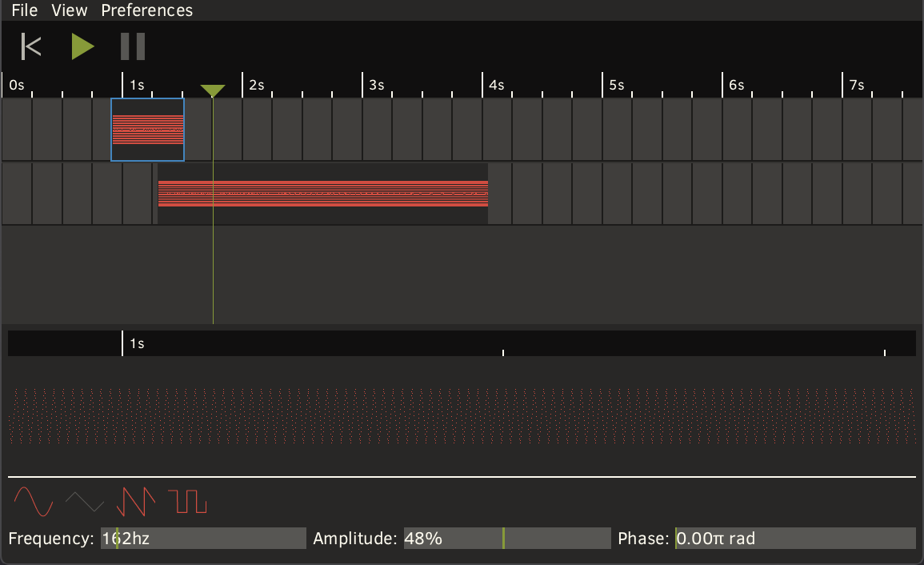This screenshot has height=565, width=924.
Task: Select the highlighted clip on first track
Action: [148, 130]
